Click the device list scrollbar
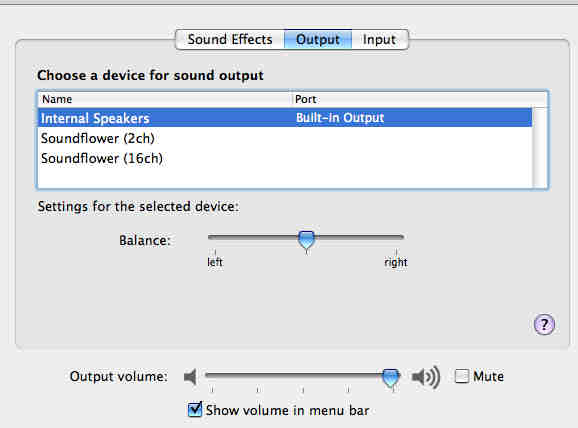Image resolution: width=578 pixels, height=428 pixels. (540, 147)
